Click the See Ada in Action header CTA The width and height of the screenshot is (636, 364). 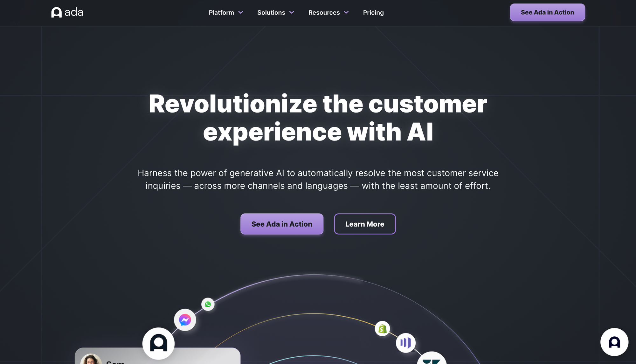pyautogui.click(x=547, y=12)
